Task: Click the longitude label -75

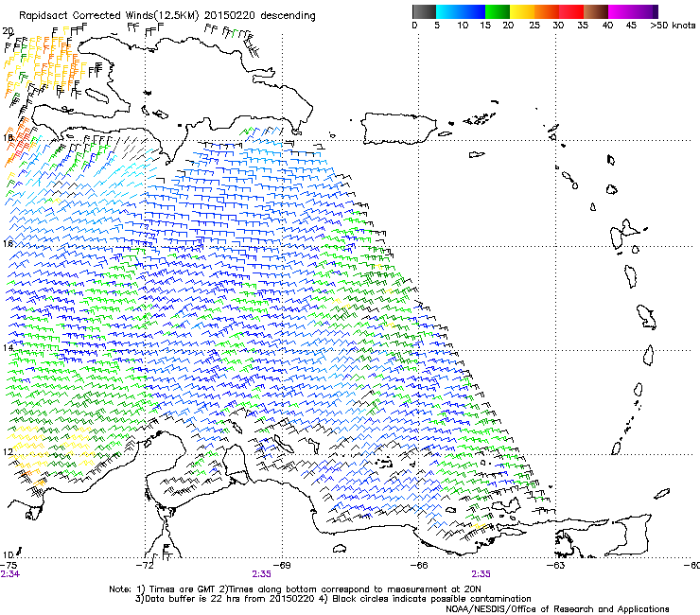Action: 9,566
